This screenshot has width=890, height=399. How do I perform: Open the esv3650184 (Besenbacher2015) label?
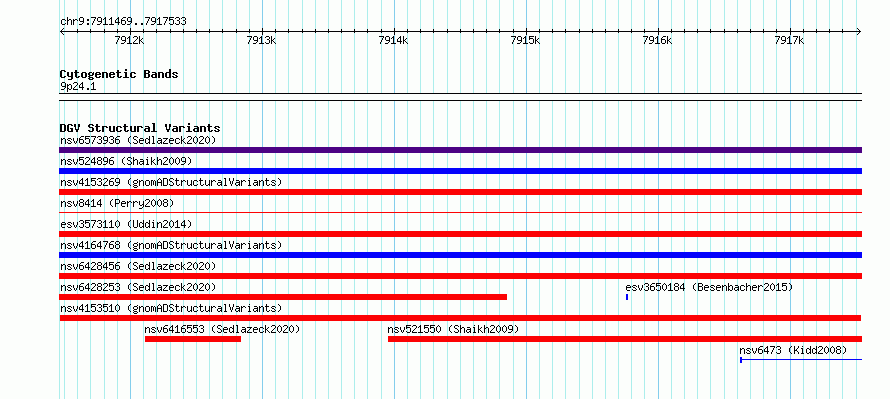[709, 287]
